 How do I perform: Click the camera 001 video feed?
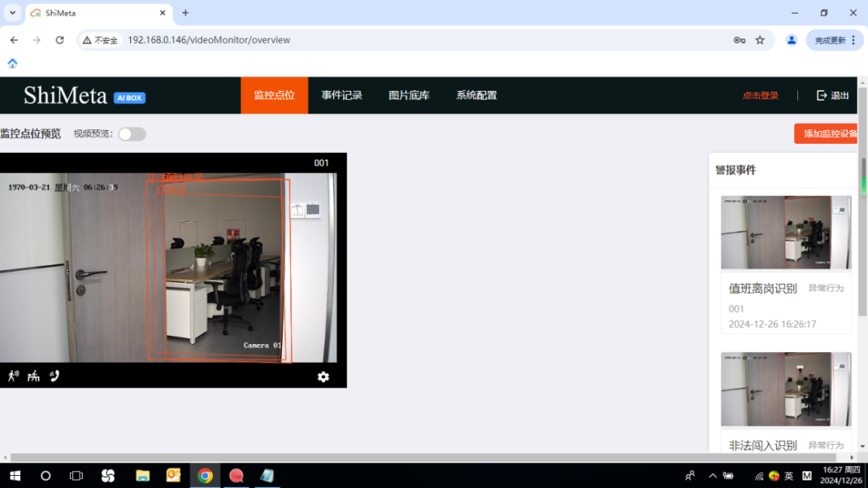coord(168,268)
